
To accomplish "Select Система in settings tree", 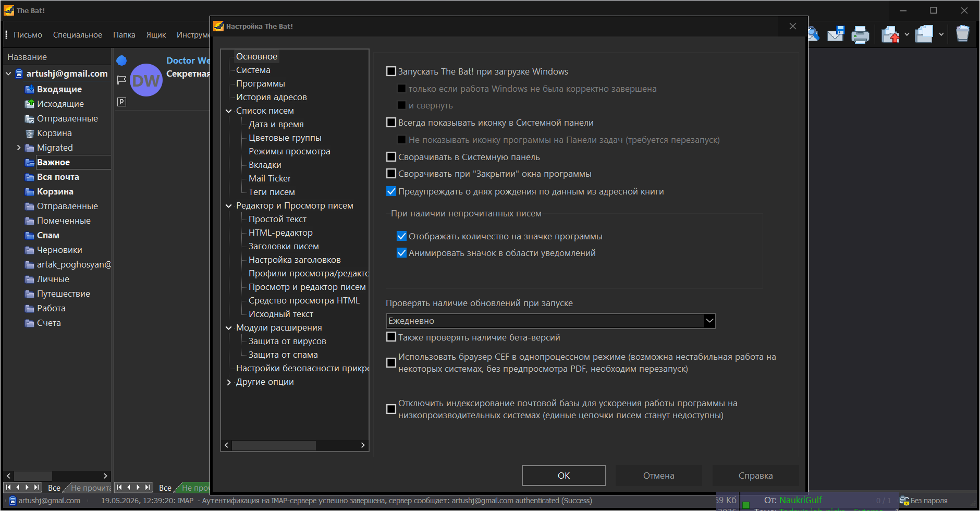I will [253, 70].
